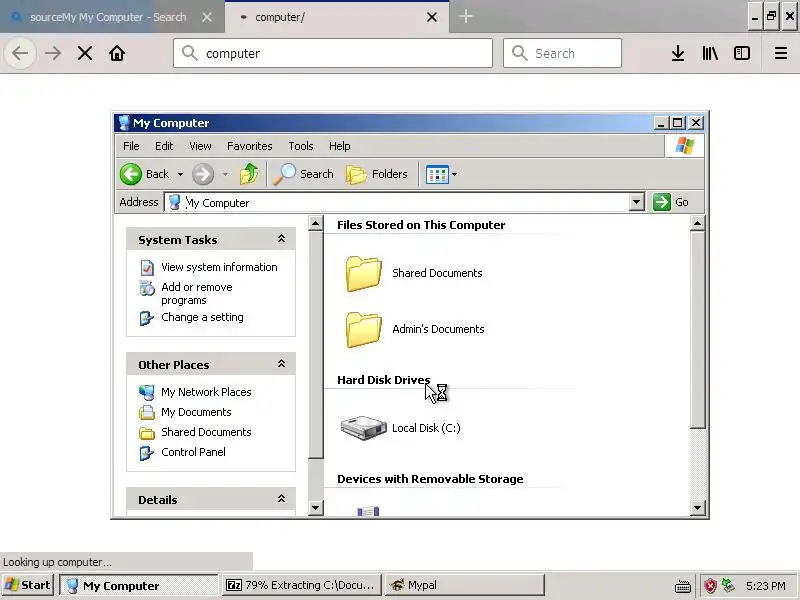800x600 pixels.
Task: Click the Windows flag logo
Action: [x=684, y=146]
